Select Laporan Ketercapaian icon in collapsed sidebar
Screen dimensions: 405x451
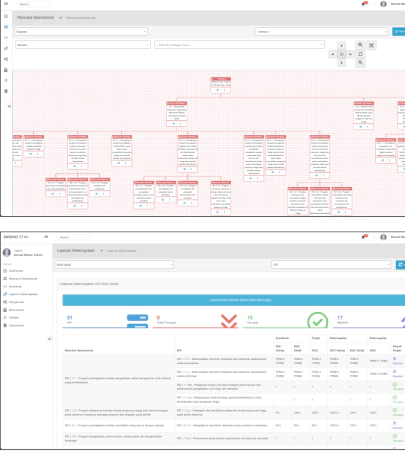pos(6,48)
